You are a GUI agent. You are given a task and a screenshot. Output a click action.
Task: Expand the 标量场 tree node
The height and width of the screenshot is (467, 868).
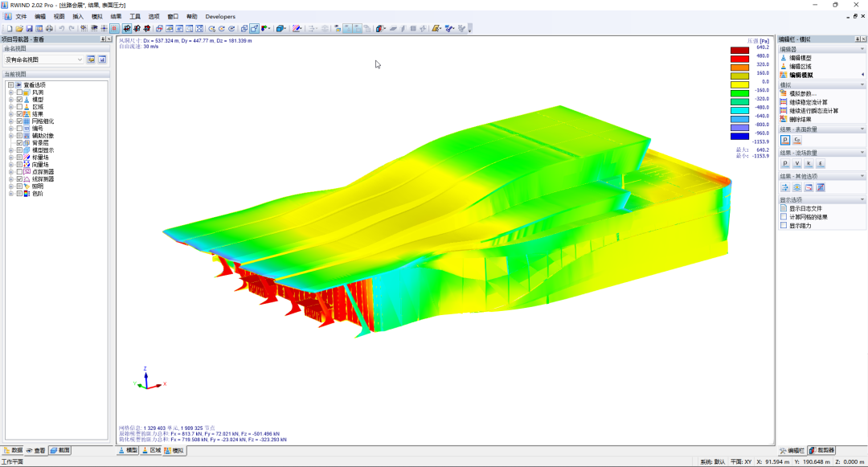(11, 158)
